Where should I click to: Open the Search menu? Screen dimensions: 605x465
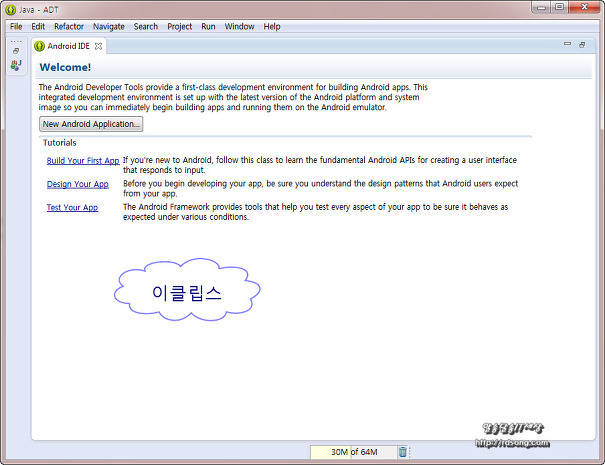pos(146,27)
